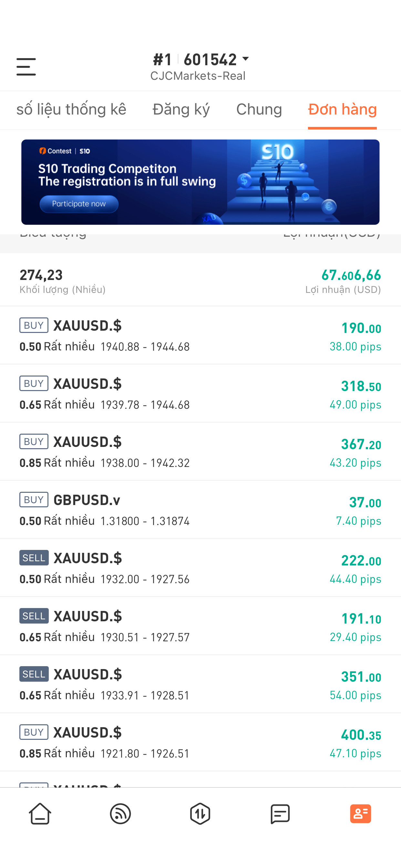Open the S10 Trading Competition banner
This screenshot has height=868, width=401.
pos(200,182)
